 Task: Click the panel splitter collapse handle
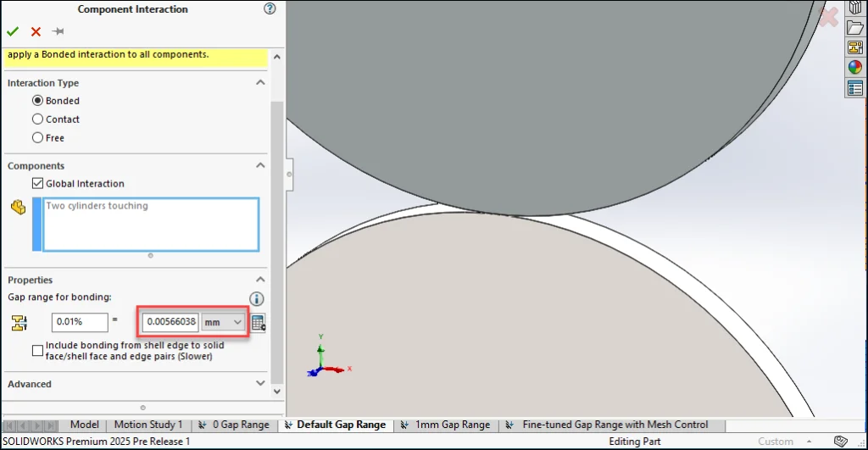tap(289, 175)
